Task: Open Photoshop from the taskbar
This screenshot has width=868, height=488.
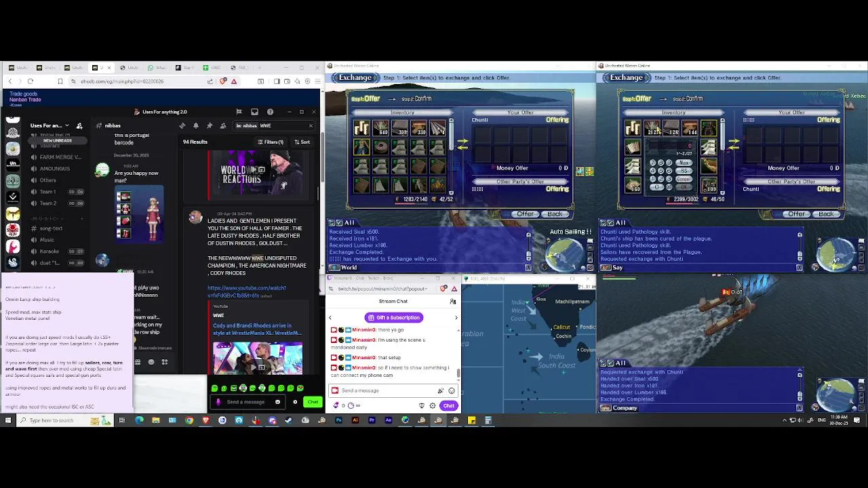Action: pos(338,420)
